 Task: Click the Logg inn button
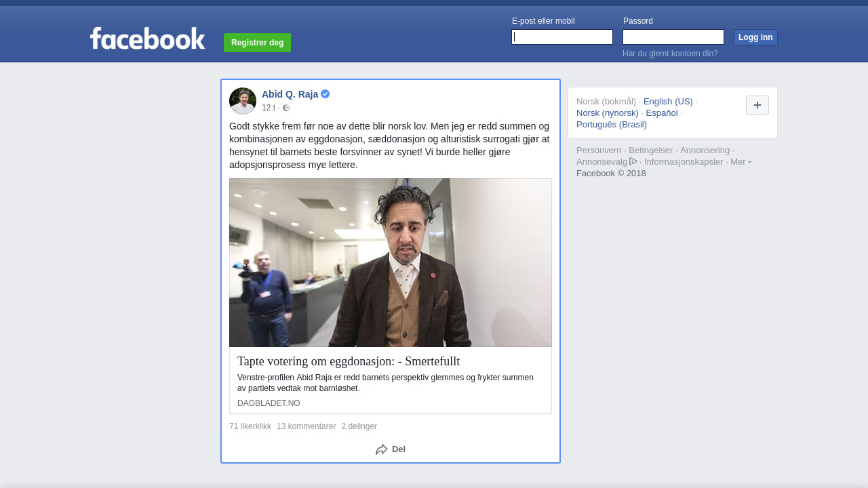(755, 37)
